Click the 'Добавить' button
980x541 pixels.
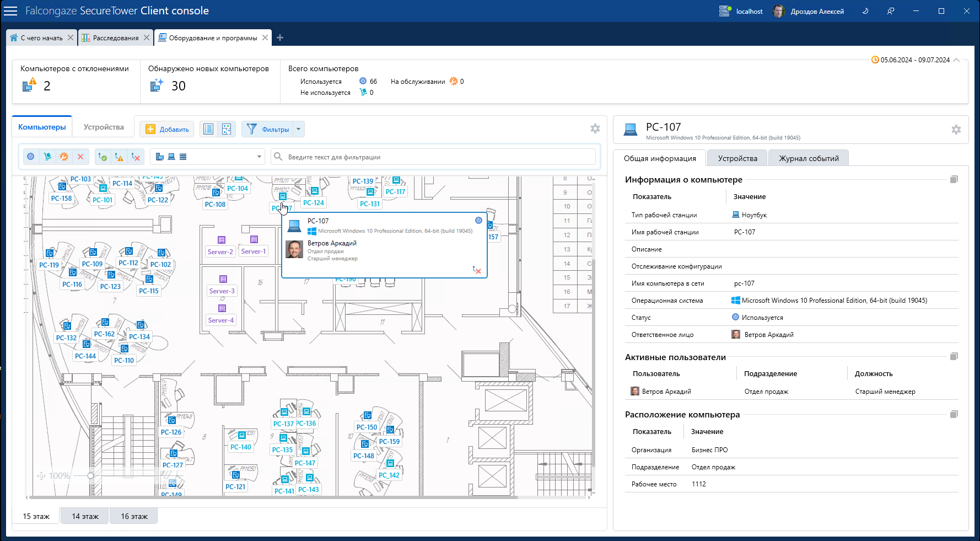[167, 129]
